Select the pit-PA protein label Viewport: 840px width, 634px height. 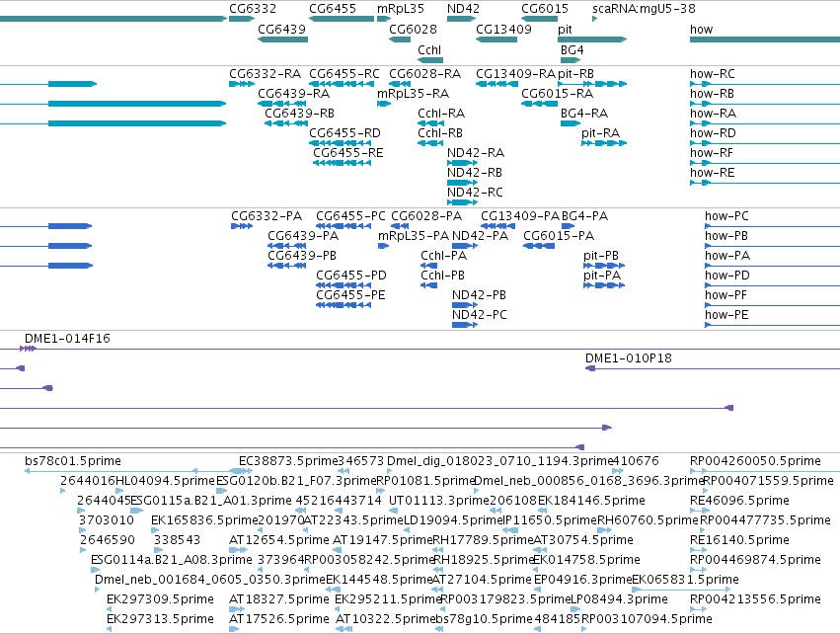pos(601,276)
